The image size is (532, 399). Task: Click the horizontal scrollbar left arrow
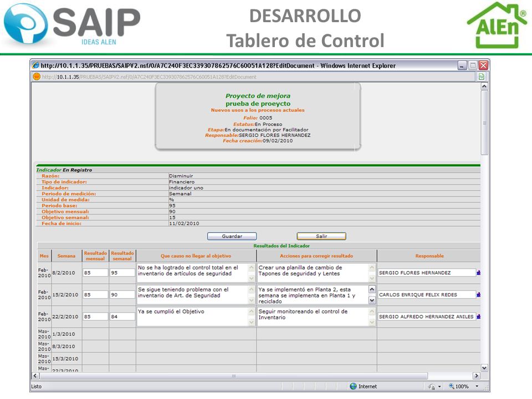click(x=35, y=376)
